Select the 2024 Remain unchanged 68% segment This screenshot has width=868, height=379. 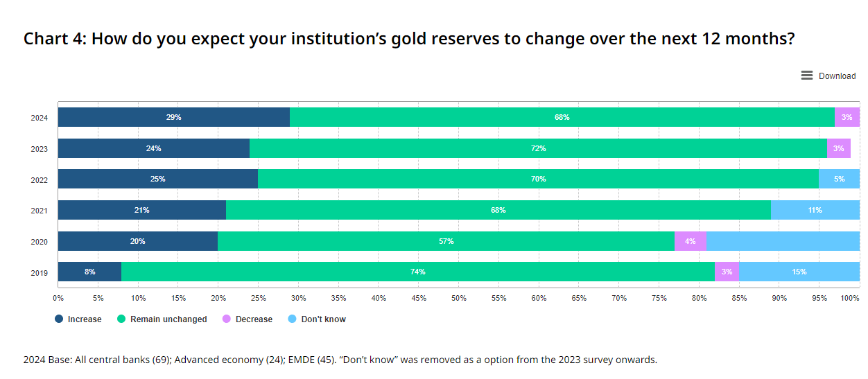(562, 117)
